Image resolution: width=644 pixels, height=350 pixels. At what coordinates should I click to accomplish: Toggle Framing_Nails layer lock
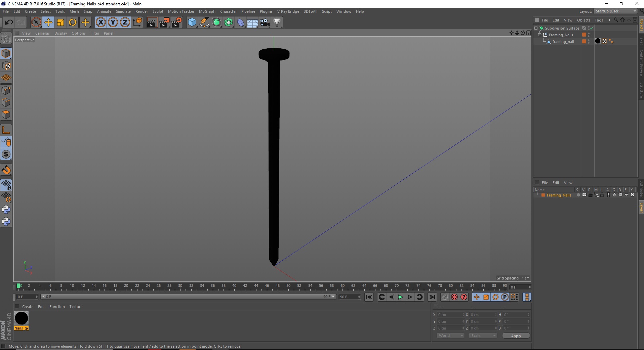pyautogui.click(x=602, y=195)
